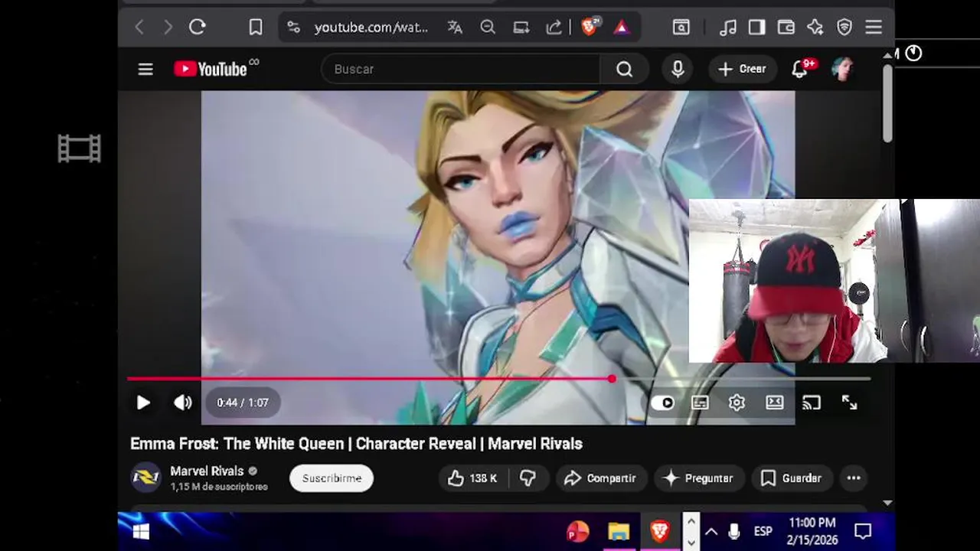Click the film strip icon on left
Viewport: 980px width, 551px height.
pos(80,148)
